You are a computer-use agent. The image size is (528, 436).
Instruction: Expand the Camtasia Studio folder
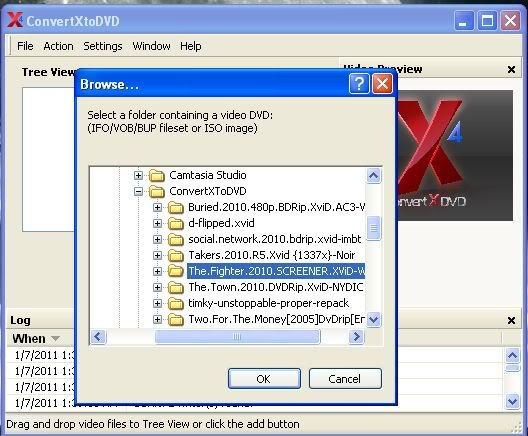pos(138,175)
